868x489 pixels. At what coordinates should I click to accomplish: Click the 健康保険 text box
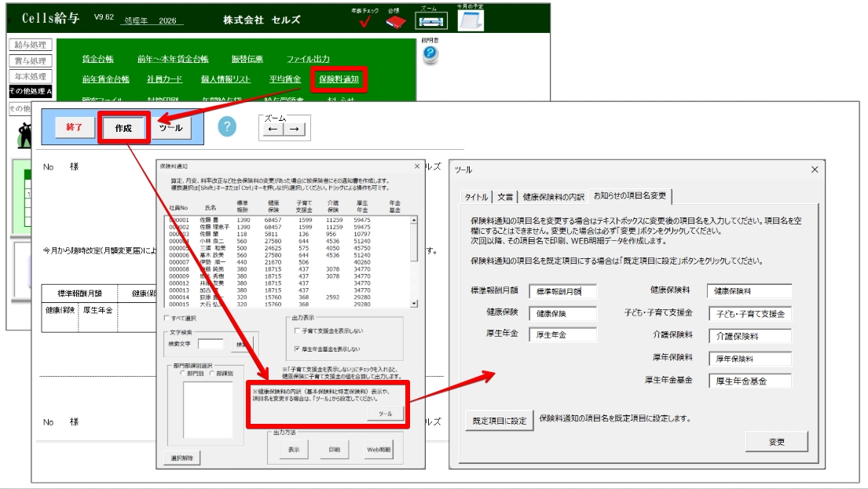[563, 314]
